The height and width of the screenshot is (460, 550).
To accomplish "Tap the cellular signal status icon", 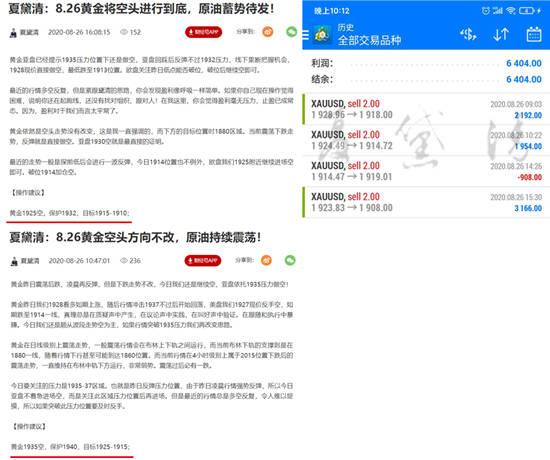I will (498, 11).
